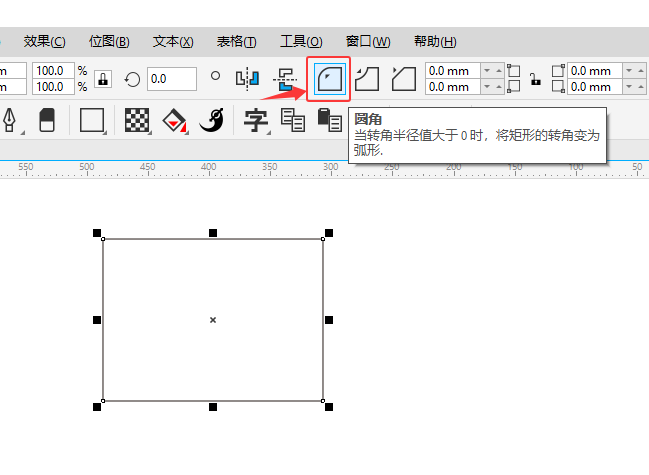The height and width of the screenshot is (475, 649).
Task: Click the bottom-right corner radius 0.0 mm field
Action: pyautogui.click(x=595, y=87)
